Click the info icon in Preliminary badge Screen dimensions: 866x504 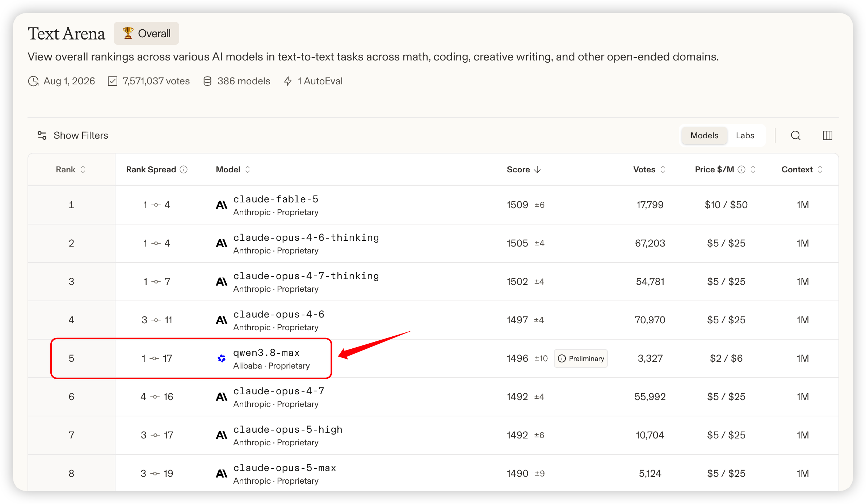(562, 358)
